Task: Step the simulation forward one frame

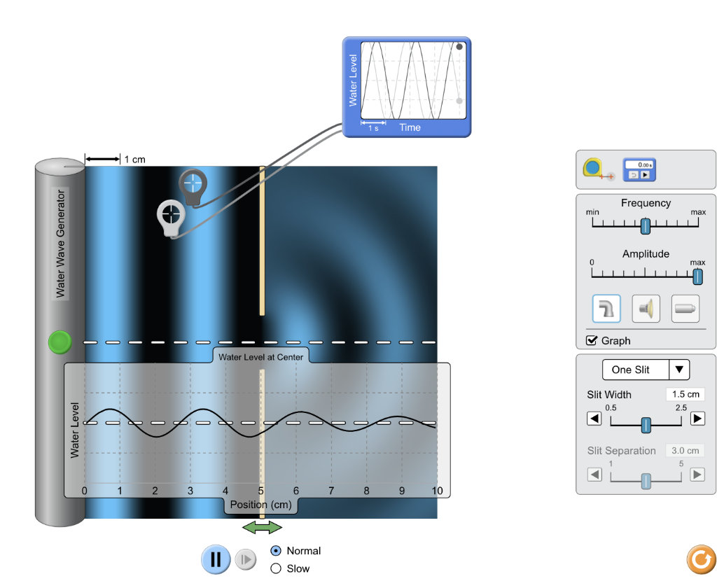Action: 245,559
